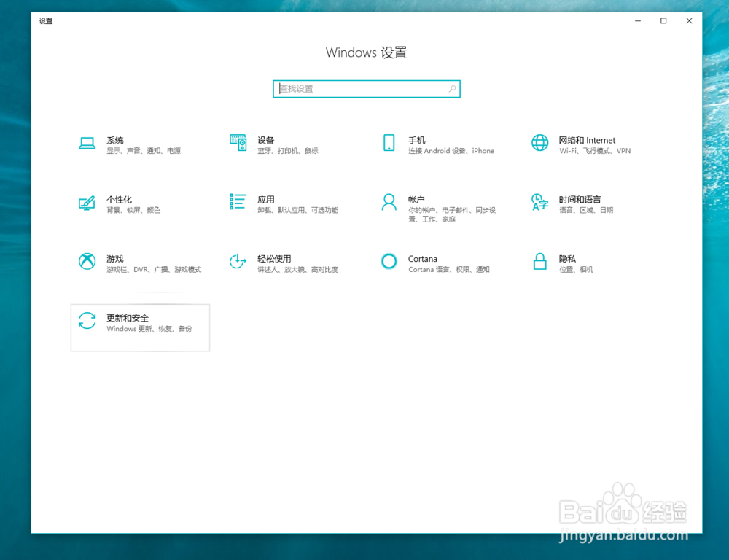Click the text 你的帐户、电子邮件、同步设置

[x=452, y=215]
